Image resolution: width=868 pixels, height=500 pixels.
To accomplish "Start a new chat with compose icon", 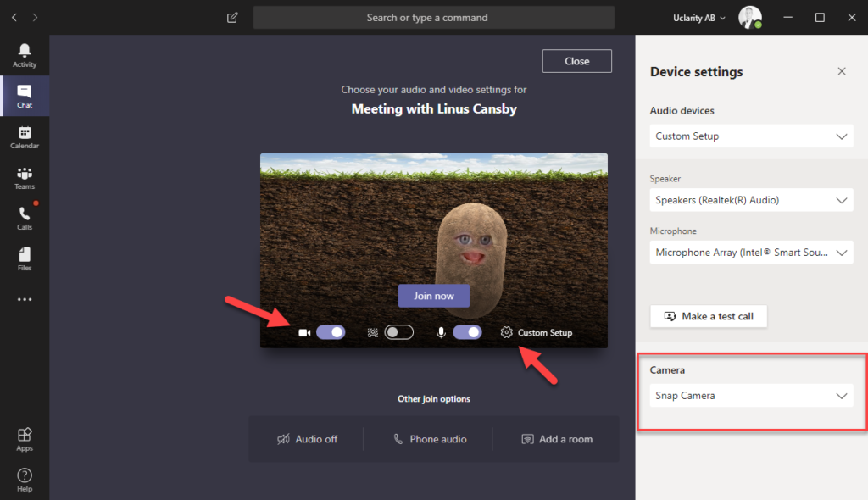I will pyautogui.click(x=232, y=18).
